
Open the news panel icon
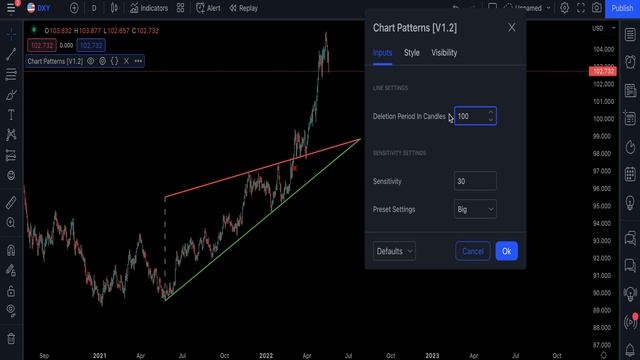(630, 90)
